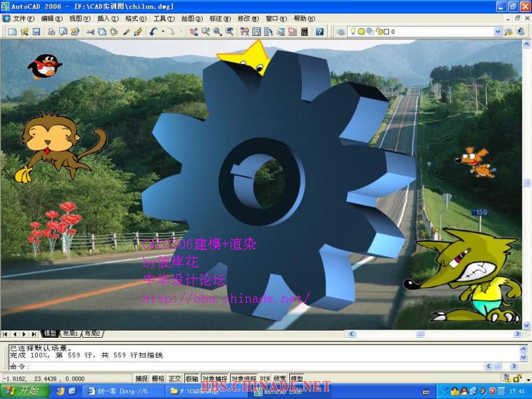
Task: Click the Plot printer icon
Action: [51, 31]
